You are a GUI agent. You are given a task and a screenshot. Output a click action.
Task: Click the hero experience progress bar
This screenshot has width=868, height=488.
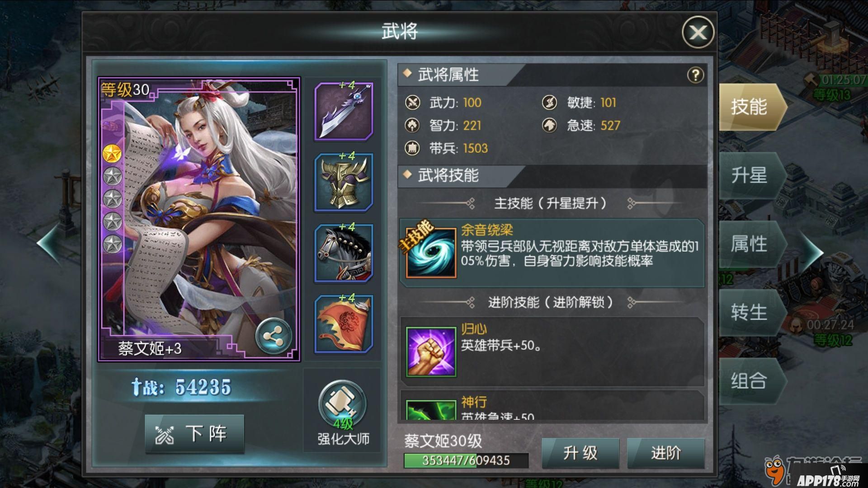click(466, 460)
